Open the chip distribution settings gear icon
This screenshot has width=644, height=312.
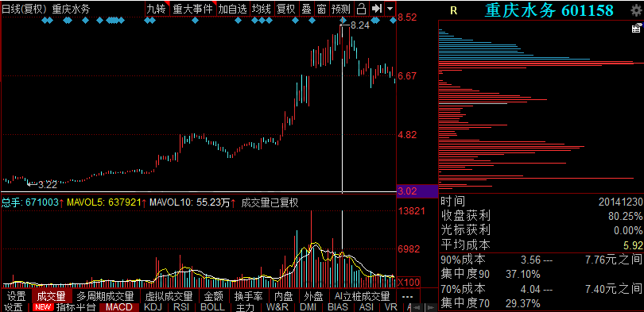point(635,11)
